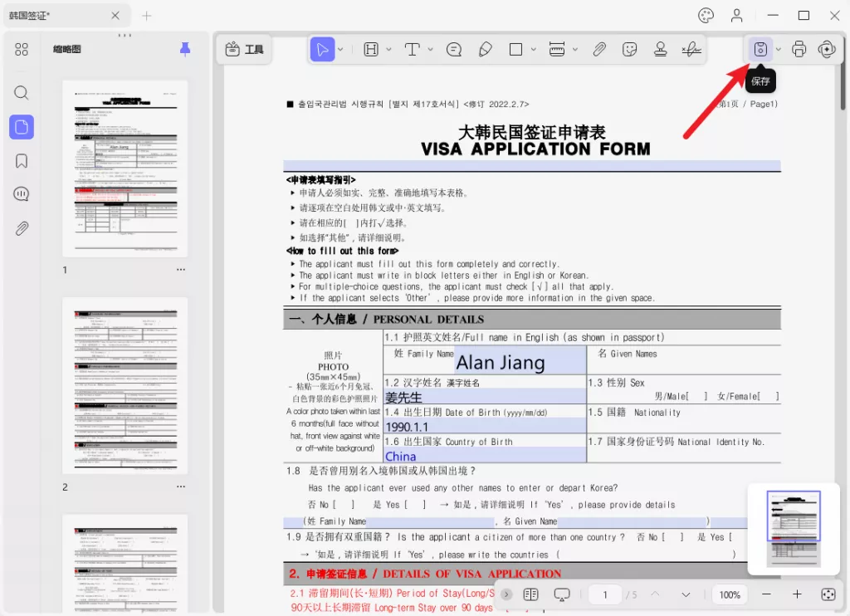Unpin the thumbnail panel with pin icon
Screen dimensions: 850x616
(184, 50)
